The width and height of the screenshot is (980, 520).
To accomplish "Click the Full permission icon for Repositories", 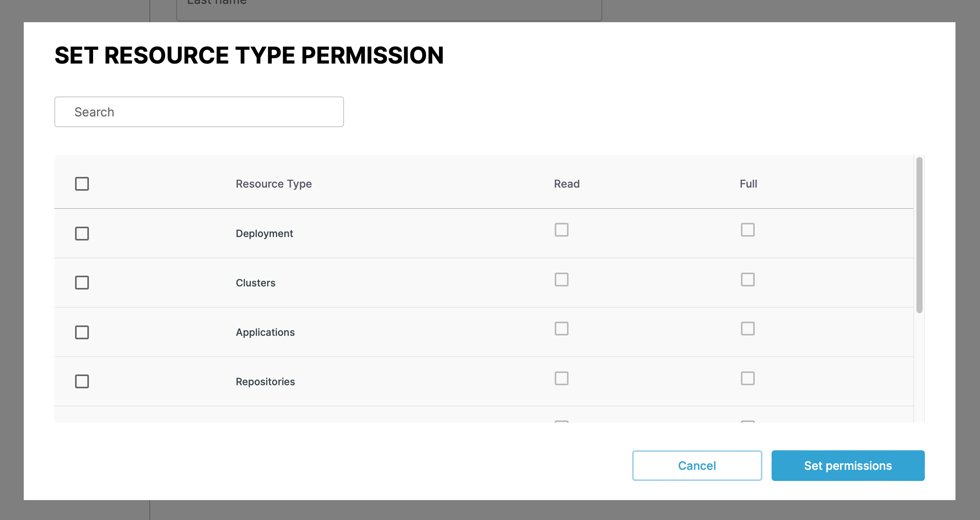I will click(x=747, y=378).
